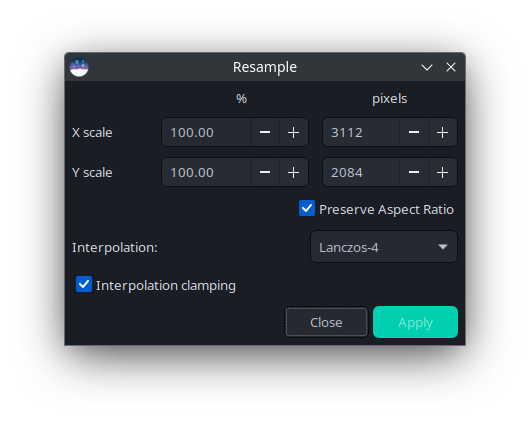
Task: Focus the X pixels field showing 3112
Action: (361, 132)
